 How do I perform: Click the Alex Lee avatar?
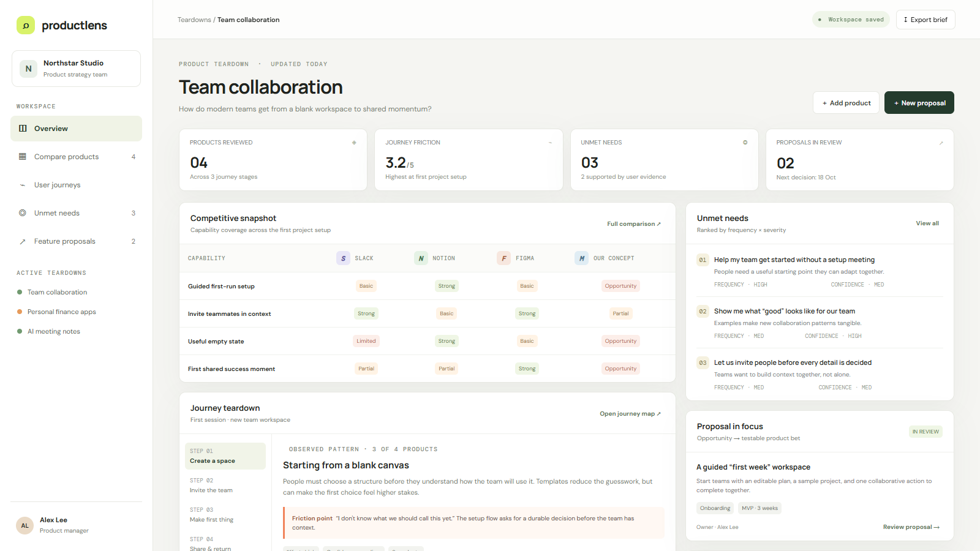click(x=25, y=525)
